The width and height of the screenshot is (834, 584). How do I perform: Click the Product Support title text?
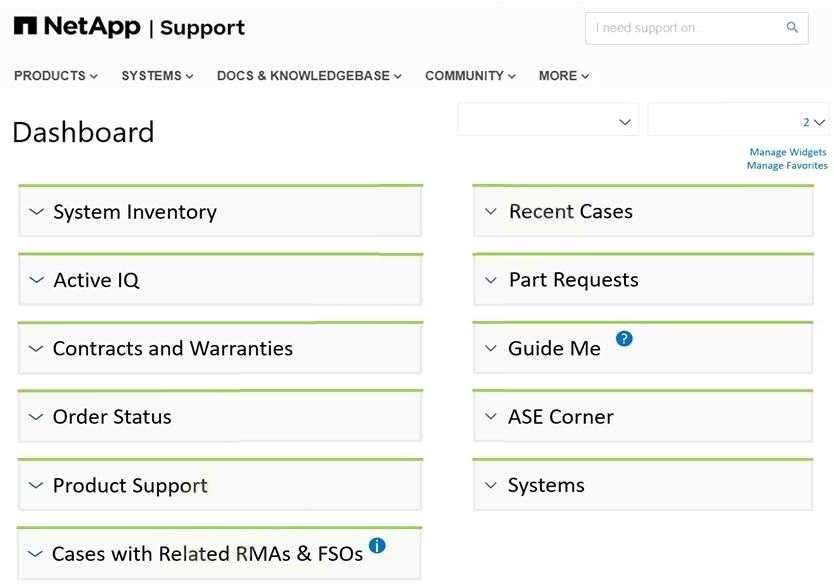(130, 486)
